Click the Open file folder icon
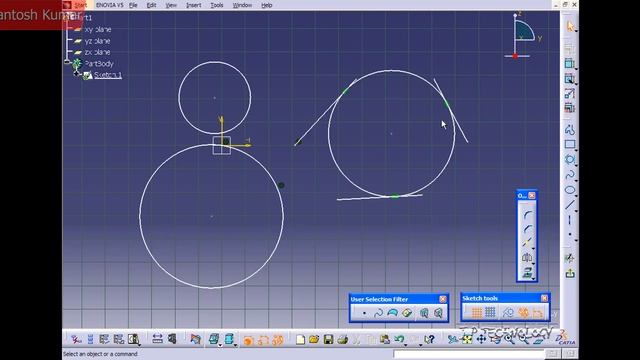The image size is (640, 360). pos(314,339)
